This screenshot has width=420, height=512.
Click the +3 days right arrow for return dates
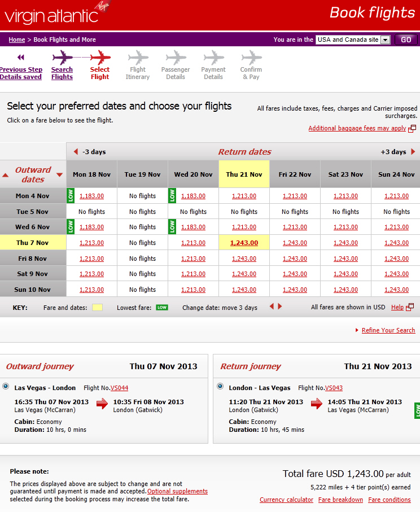click(413, 151)
